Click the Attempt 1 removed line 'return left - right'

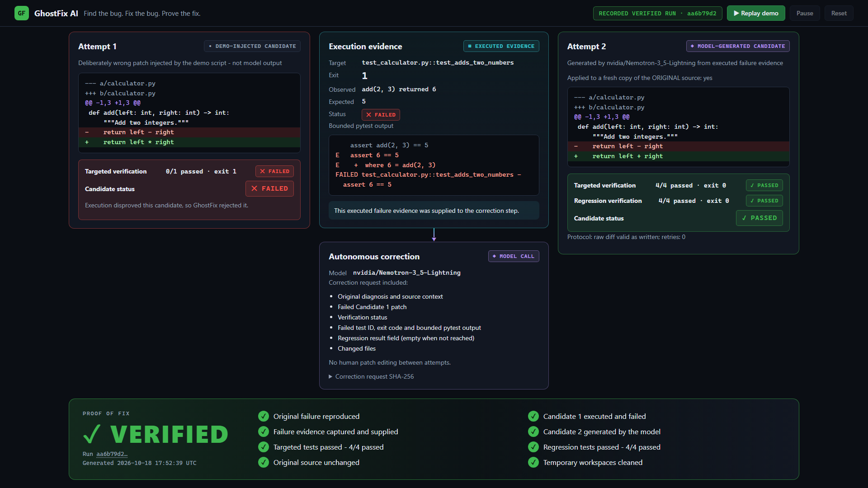pos(189,132)
